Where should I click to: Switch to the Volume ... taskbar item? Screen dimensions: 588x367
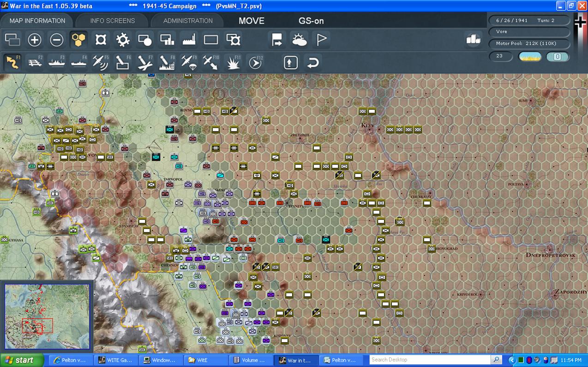(x=252, y=360)
